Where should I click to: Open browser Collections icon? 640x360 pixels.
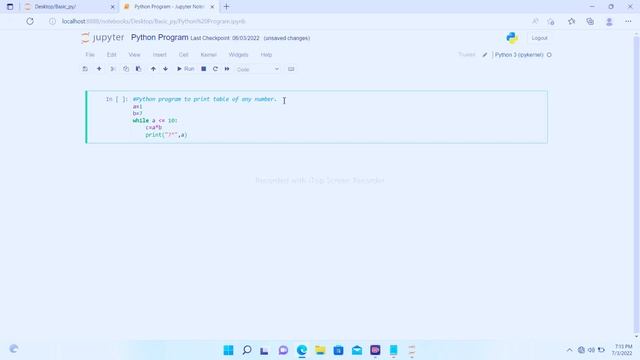(x=590, y=21)
